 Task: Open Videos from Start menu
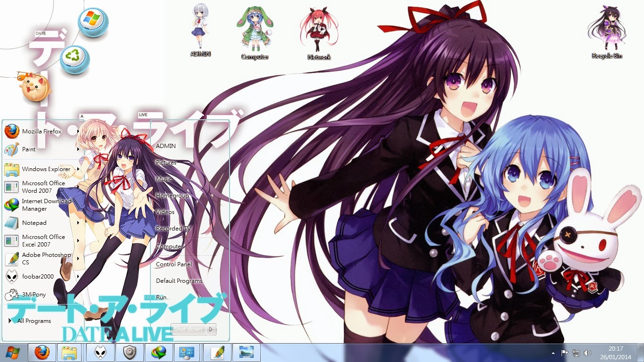pos(165,212)
